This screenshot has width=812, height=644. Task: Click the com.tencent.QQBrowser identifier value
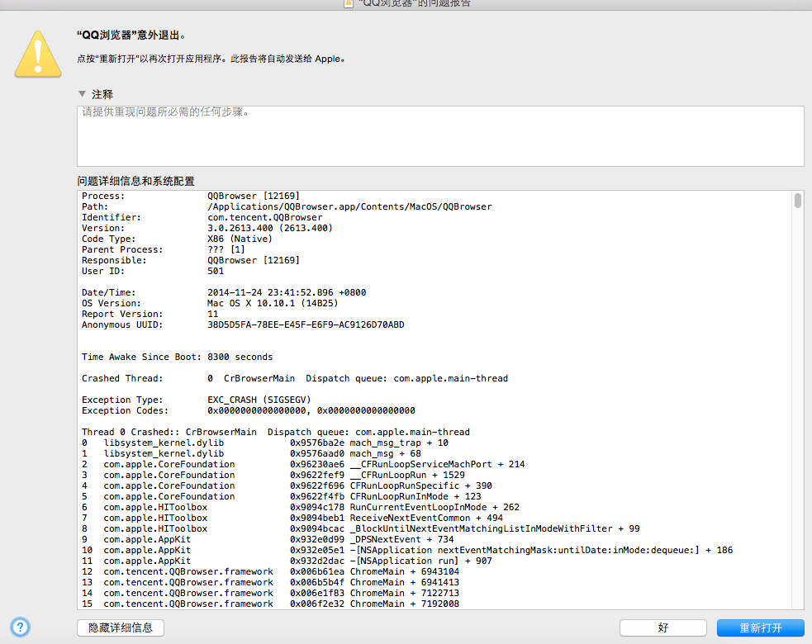point(264,217)
